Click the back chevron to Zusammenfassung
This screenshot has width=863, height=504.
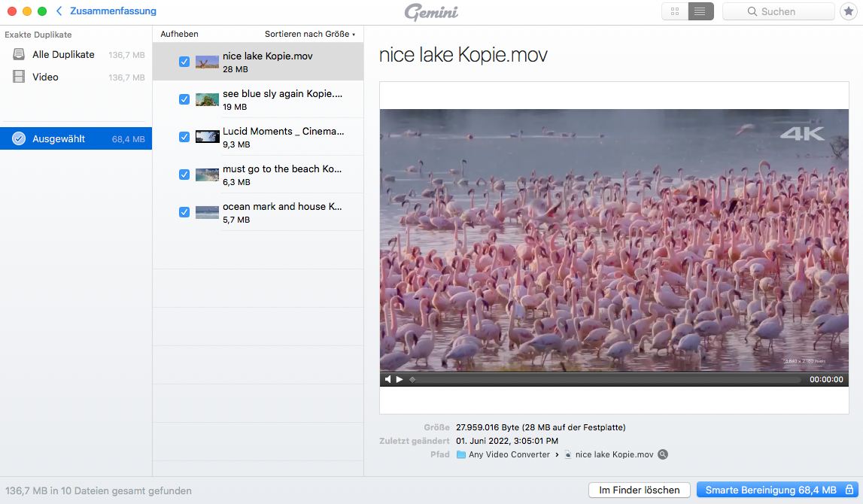tap(59, 11)
